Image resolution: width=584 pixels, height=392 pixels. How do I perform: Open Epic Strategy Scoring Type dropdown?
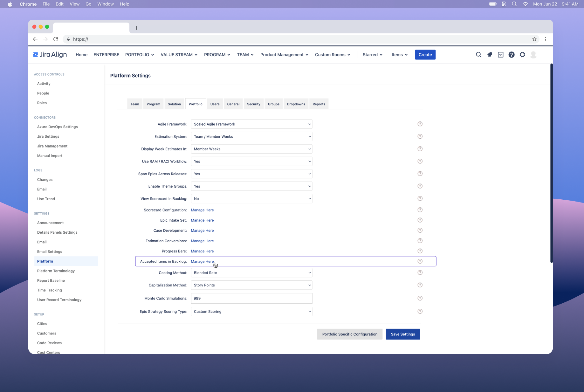pos(251,311)
